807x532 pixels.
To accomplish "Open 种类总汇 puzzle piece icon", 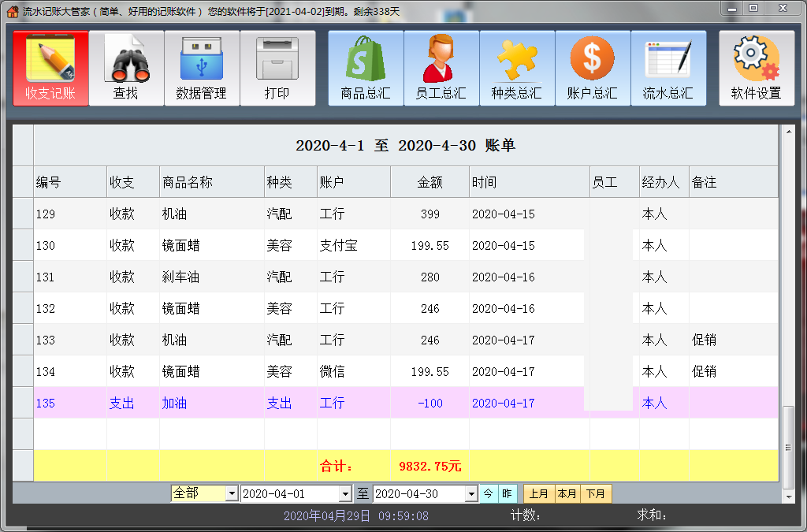I will coord(517,68).
